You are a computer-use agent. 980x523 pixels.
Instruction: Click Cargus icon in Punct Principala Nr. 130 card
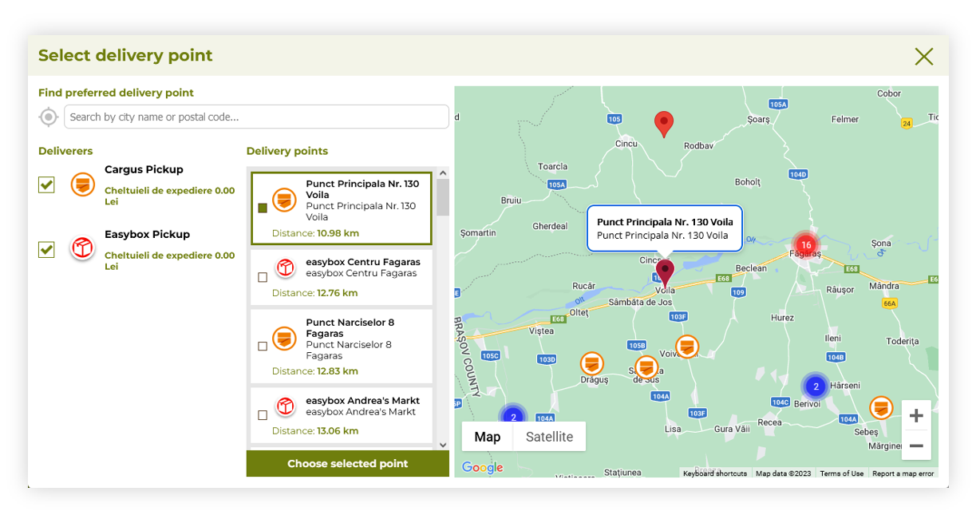pos(285,200)
